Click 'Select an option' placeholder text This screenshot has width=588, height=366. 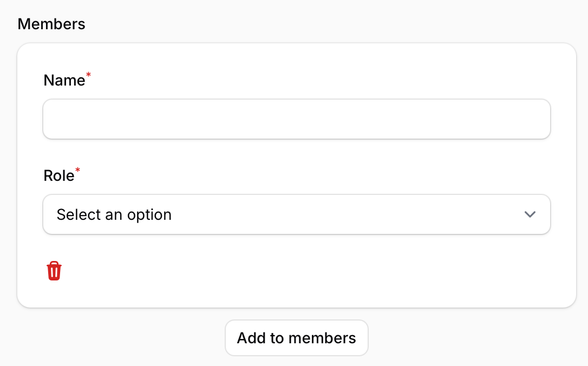tap(114, 214)
